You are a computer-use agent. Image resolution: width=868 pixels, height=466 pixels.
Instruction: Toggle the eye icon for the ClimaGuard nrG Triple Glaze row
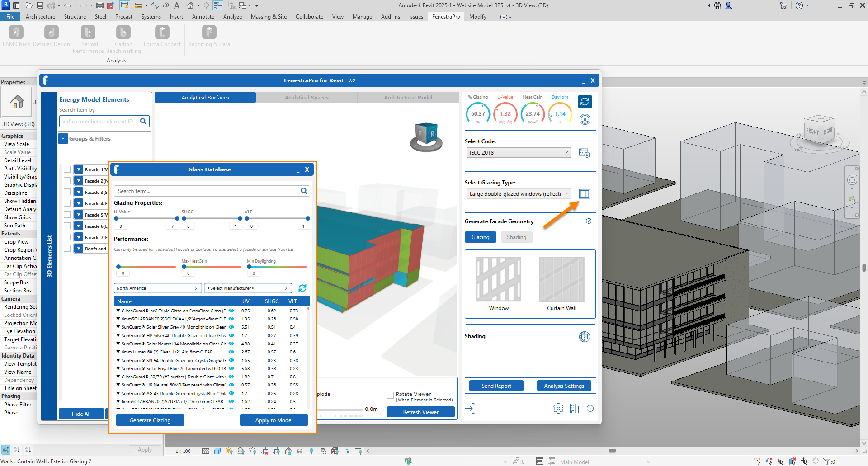[x=231, y=311]
